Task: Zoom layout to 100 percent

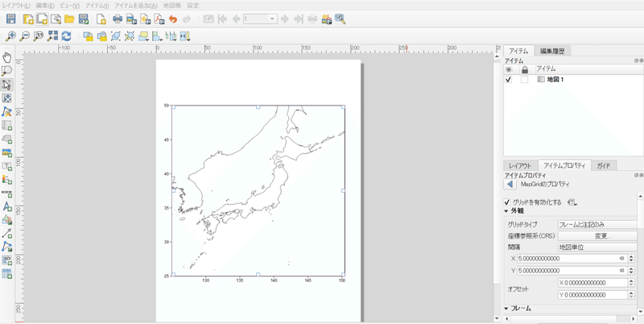Action: [x=38, y=36]
